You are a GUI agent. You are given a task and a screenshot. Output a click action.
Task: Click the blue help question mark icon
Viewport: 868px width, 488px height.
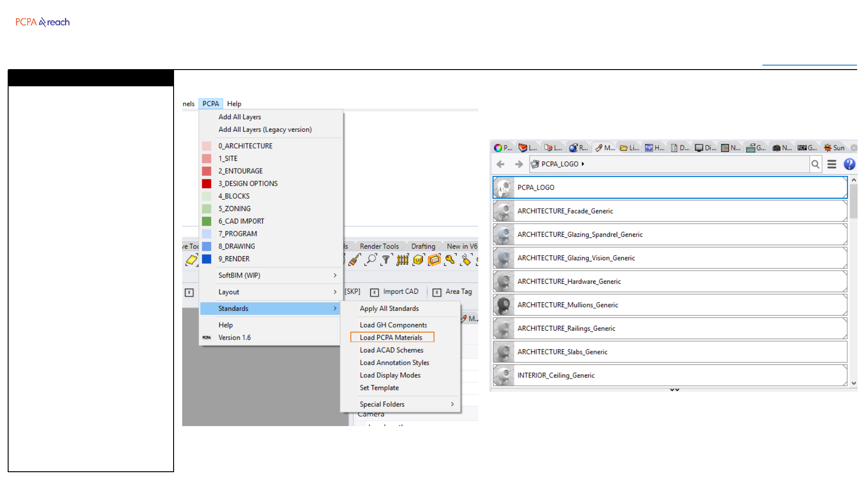(x=849, y=164)
